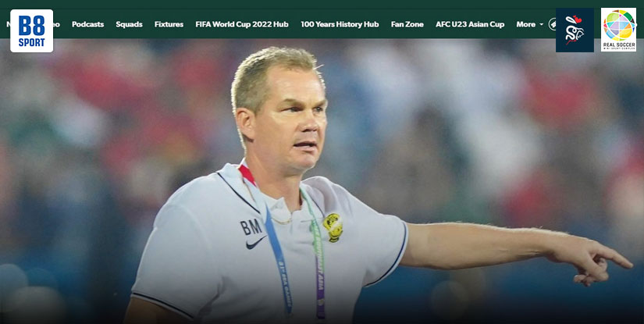Open the Real Soccer sponsor logo
The image size is (644, 324).
pyautogui.click(x=618, y=30)
